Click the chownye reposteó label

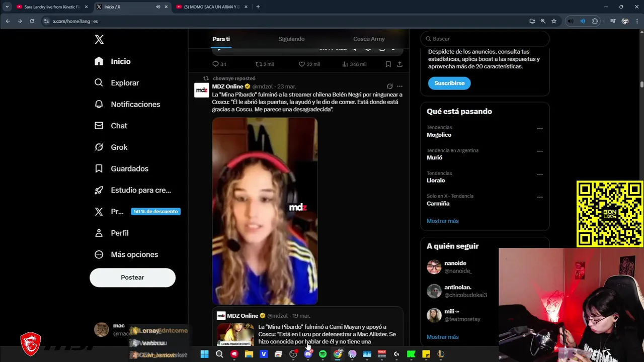(234, 78)
